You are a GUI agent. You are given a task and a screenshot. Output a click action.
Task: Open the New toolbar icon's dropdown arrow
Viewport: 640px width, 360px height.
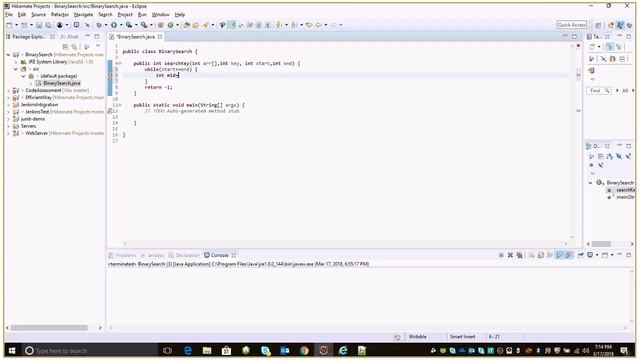(x=16, y=25)
